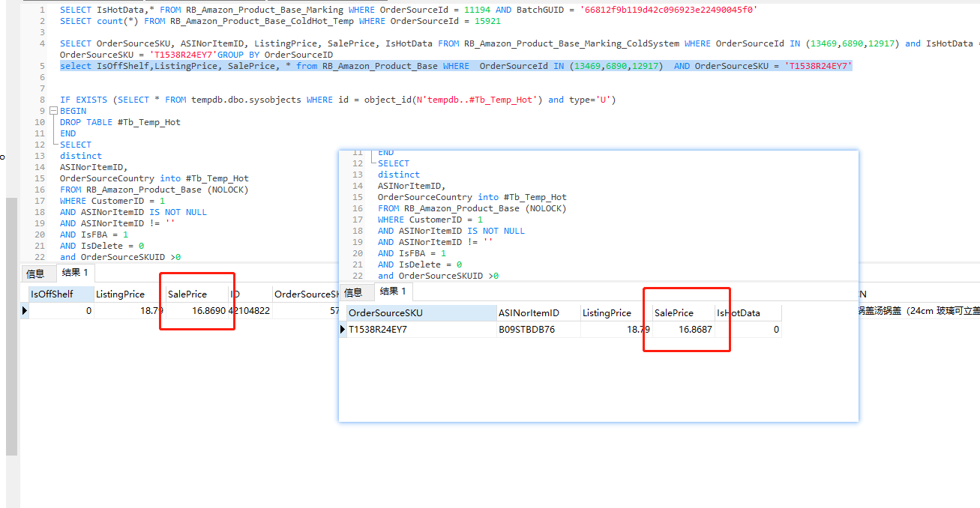980x508 pixels.
Task: Select 结果 1 tab in background editor
Action: click(x=75, y=273)
